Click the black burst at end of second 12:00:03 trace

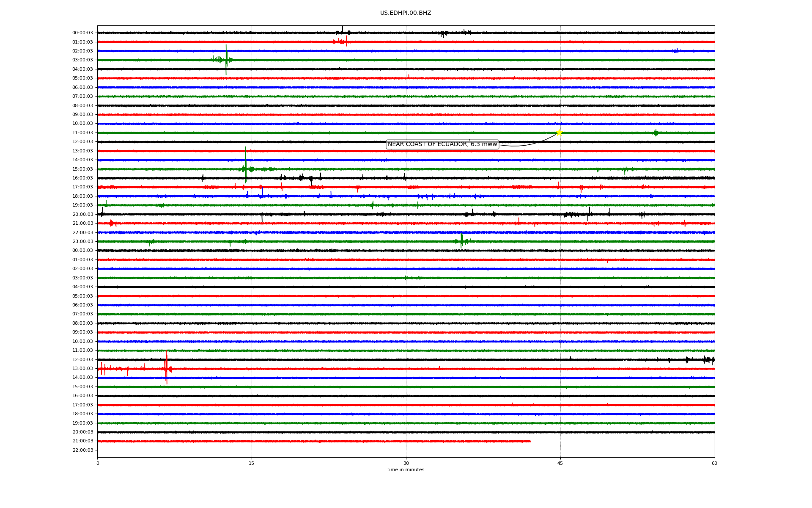coord(706,360)
